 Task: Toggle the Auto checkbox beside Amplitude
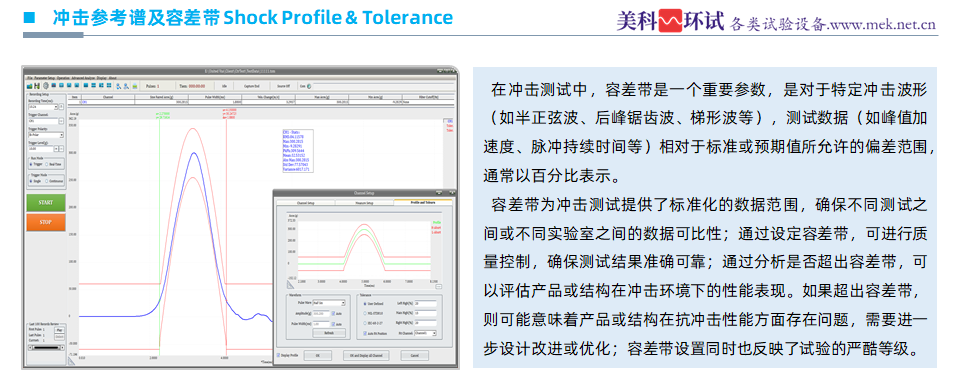point(333,313)
